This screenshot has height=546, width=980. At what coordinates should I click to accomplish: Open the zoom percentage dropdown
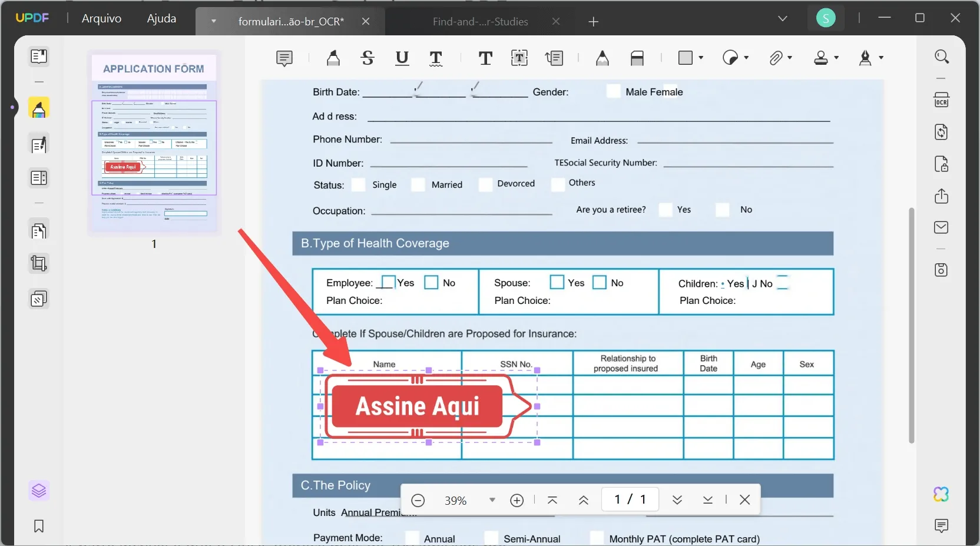[x=492, y=500]
